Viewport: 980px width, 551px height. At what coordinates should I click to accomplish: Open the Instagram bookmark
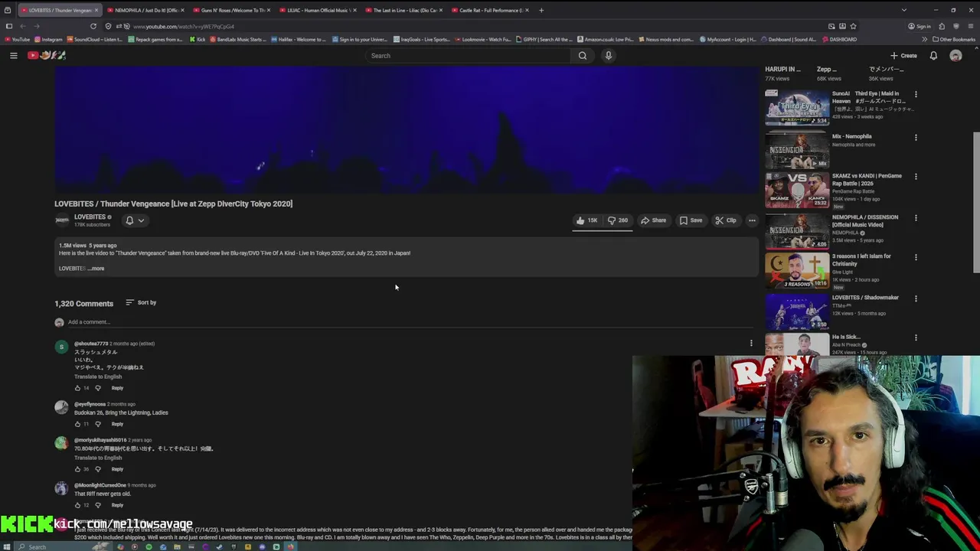[x=48, y=39]
